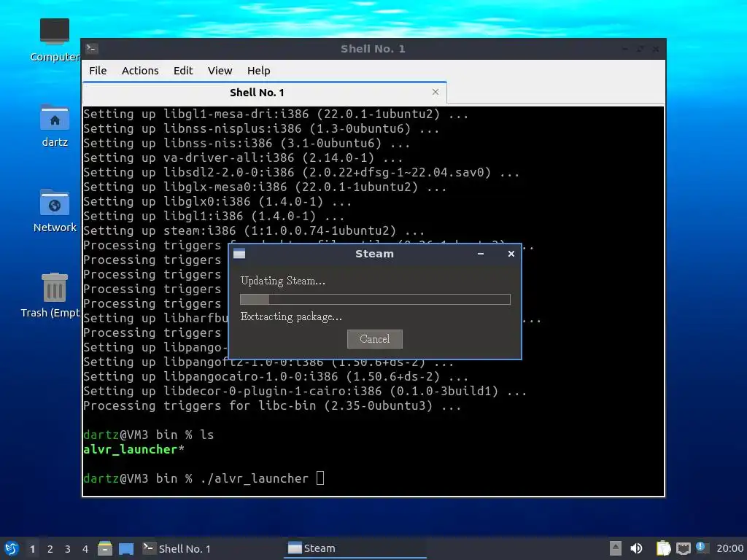Switch to workspace 4

pos(85,549)
